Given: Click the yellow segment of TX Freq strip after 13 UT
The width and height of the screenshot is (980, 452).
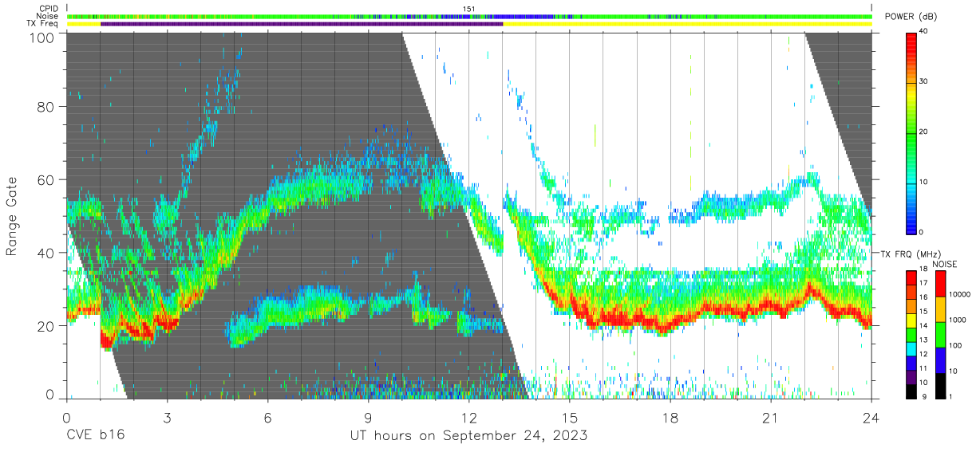Looking at the screenshot, I should click(687, 24).
